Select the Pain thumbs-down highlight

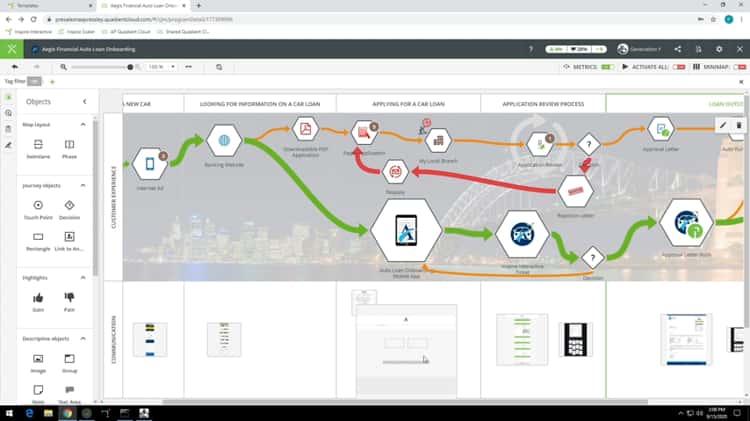click(x=69, y=302)
